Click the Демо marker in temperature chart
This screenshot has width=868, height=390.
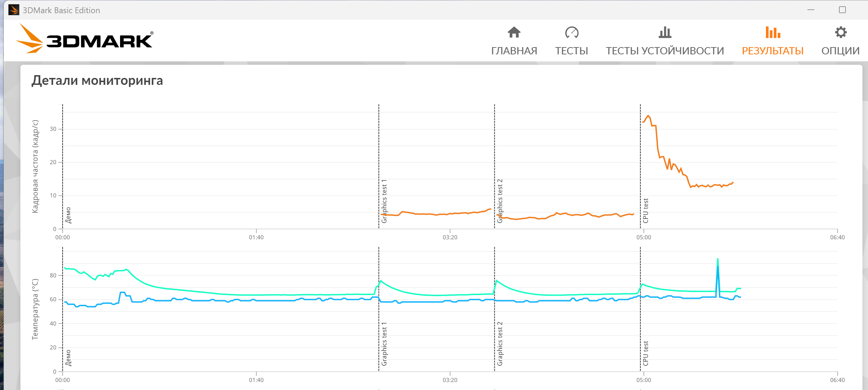(68, 358)
